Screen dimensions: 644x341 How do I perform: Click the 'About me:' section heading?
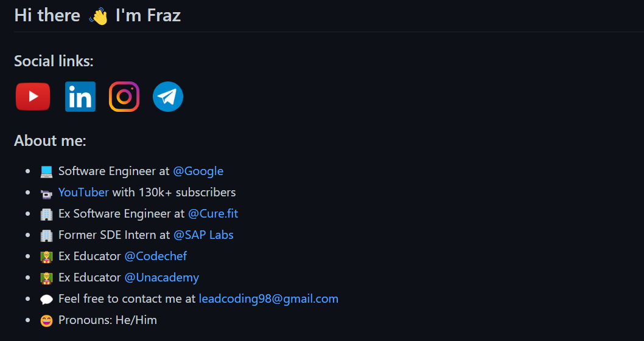[x=50, y=141]
